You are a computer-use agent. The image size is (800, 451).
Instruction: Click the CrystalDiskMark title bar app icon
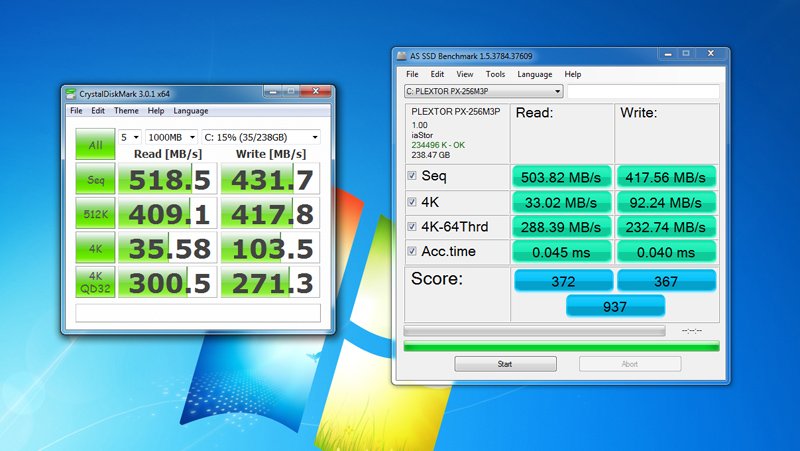coord(72,94)
